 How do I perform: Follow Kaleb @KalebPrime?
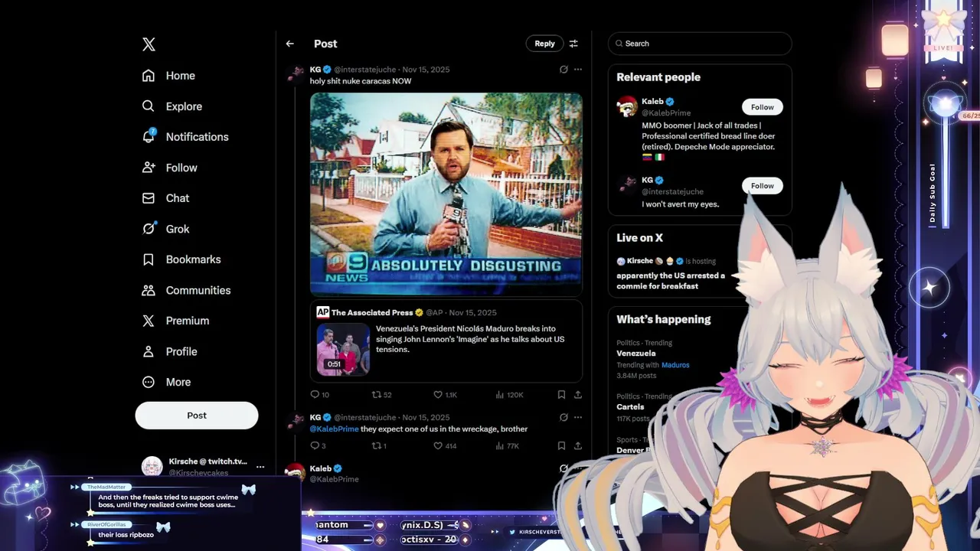click(x=762, y=107)
